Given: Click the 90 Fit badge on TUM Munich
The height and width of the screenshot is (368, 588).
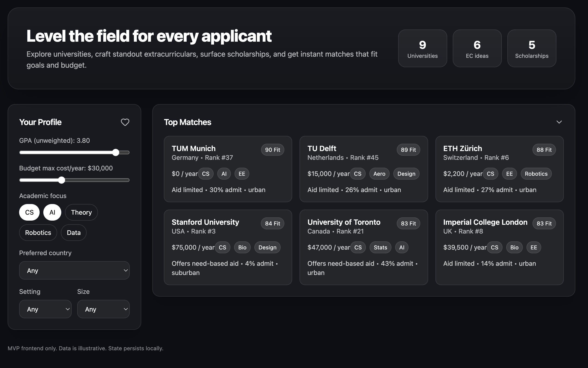Looking at the screenshot, I should 272,150.
